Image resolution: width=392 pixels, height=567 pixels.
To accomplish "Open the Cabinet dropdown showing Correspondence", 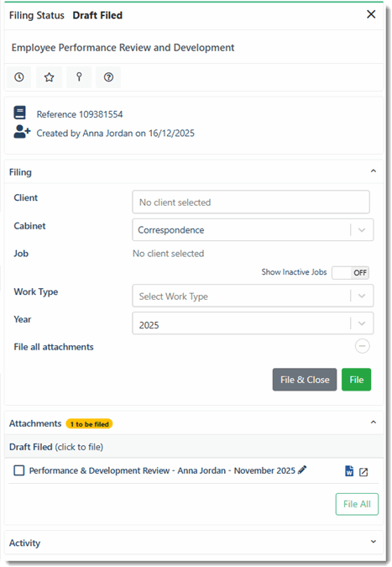I will point(253,229).
